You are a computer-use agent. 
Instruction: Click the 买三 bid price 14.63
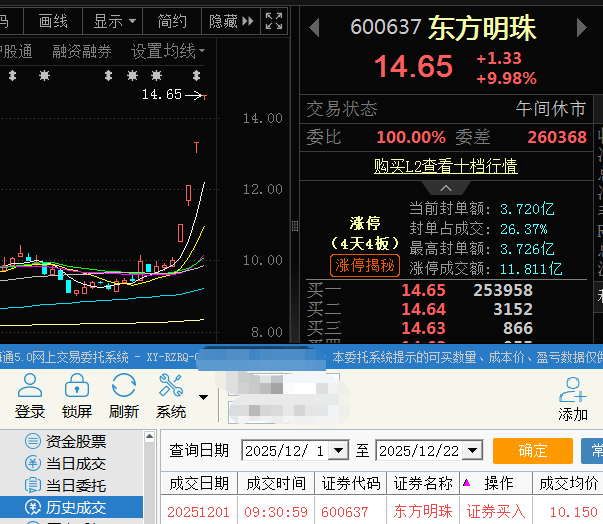pos(423,328)
